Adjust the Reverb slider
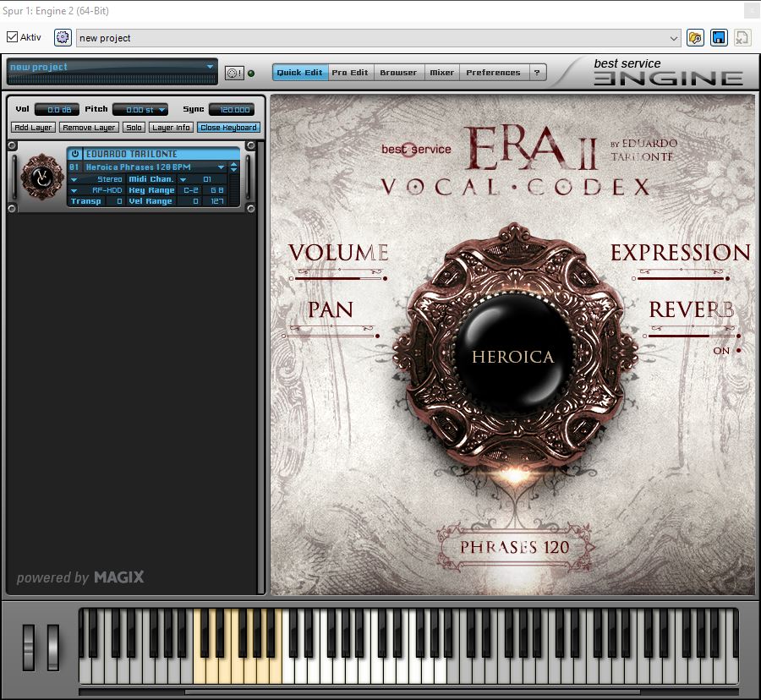 (692, 336)
